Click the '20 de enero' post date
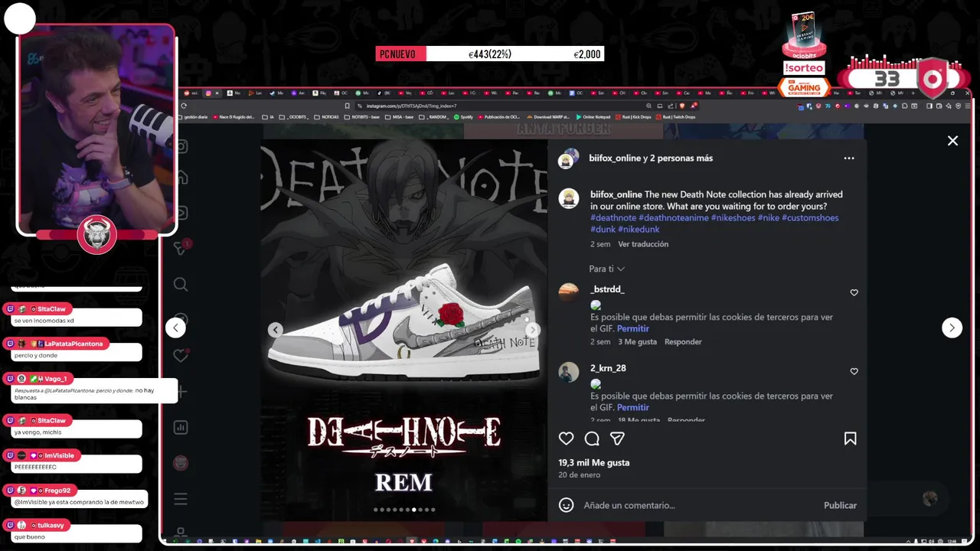980x551 pixels. (x=579, y=475)
